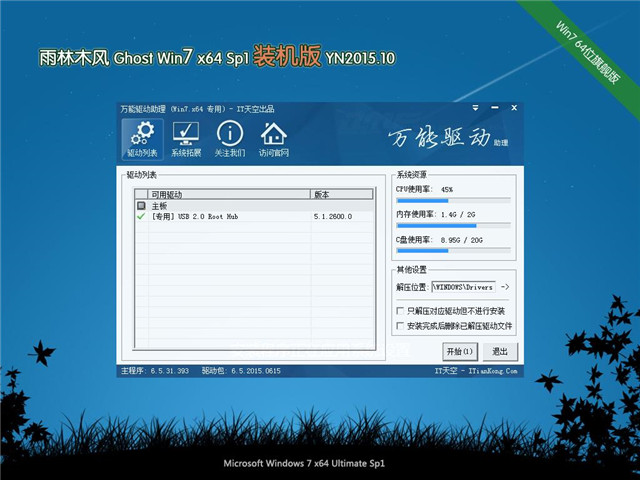Click the IT天空 - ITianKong.Com link

(476, 371)
